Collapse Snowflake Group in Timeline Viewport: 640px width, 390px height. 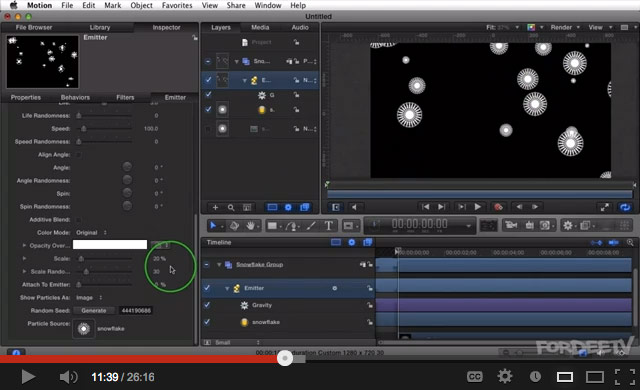(219, 265)
